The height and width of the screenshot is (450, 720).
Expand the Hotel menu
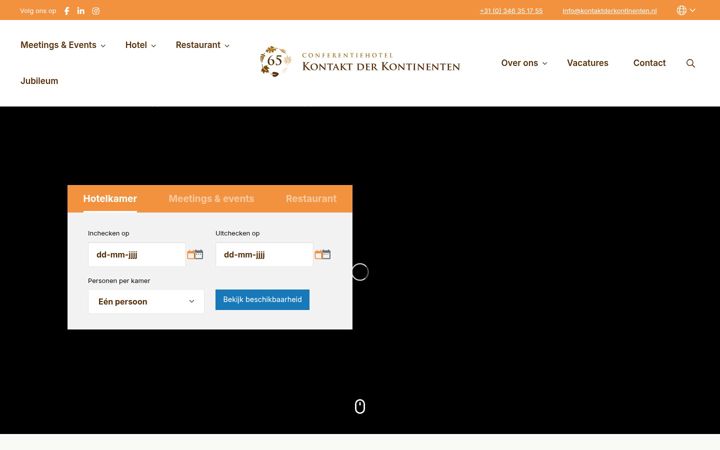pos(141,45)
